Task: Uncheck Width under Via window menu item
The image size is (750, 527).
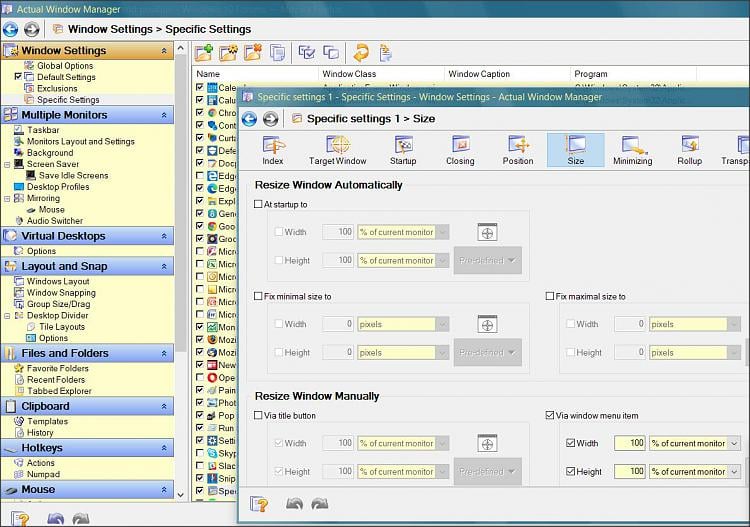Action: (x=570, y=443)
